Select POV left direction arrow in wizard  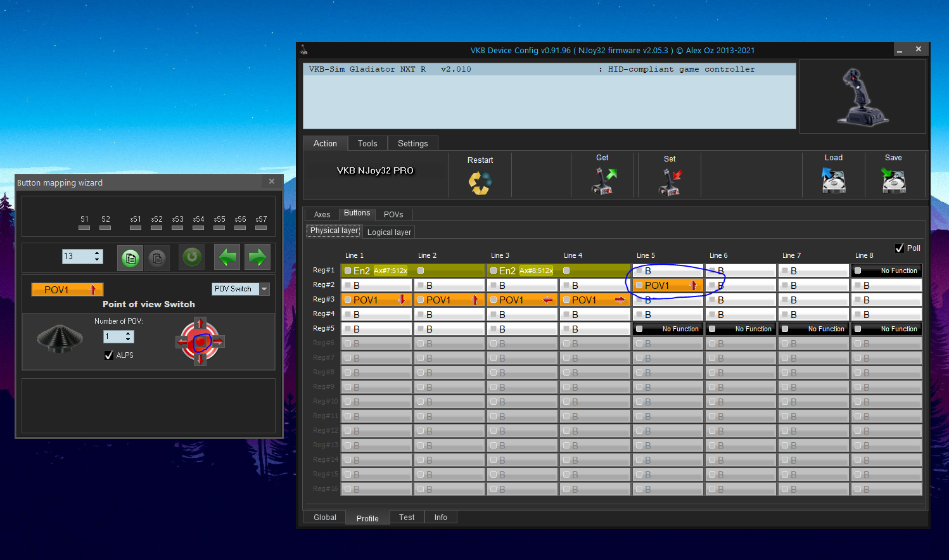click(183, 341)
